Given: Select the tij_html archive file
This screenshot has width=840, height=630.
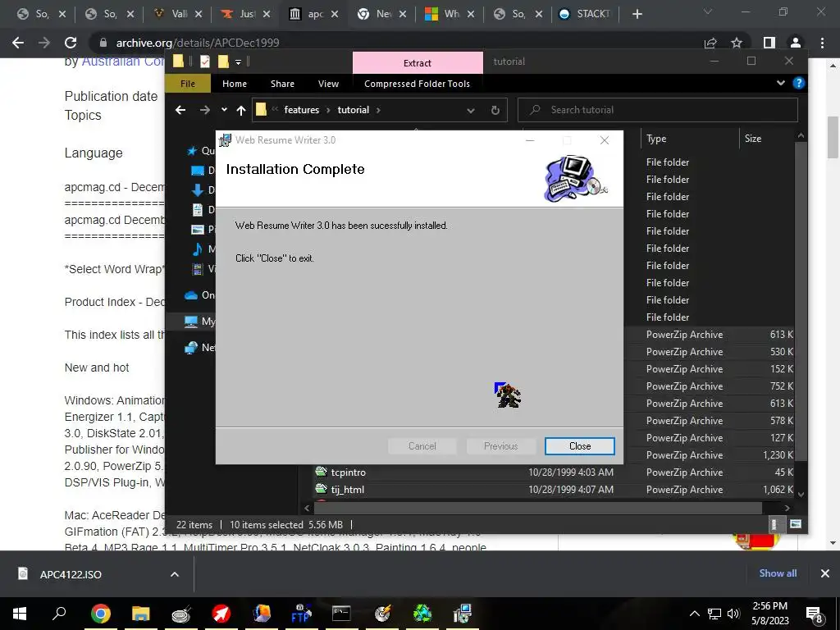Looking at the screenshot, I should (347, 490).
